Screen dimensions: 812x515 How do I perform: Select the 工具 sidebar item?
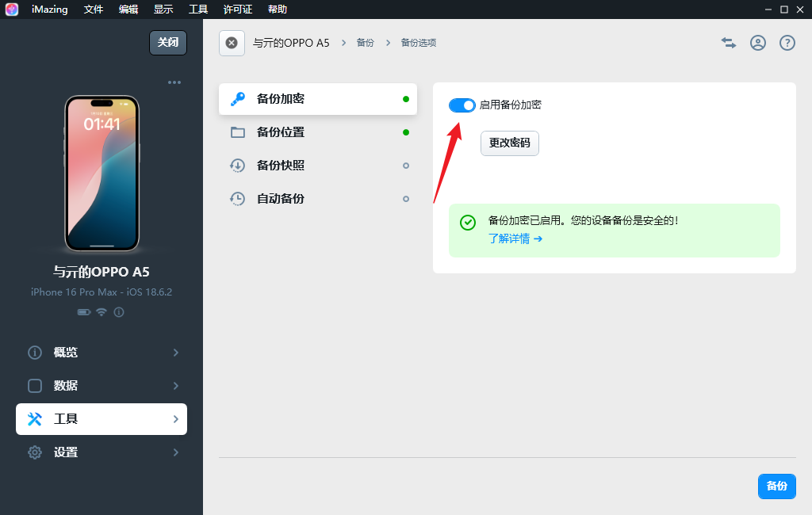pos(101,418)
